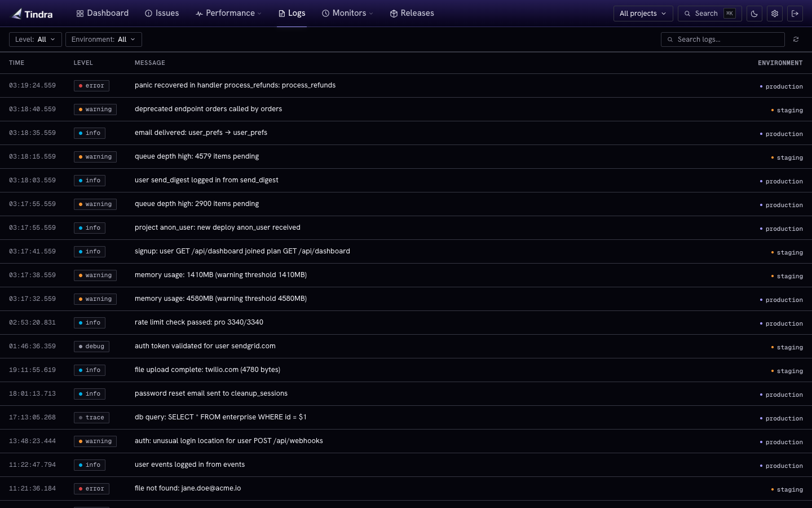Select deprecated endpoint orders log message

[208, 109]
